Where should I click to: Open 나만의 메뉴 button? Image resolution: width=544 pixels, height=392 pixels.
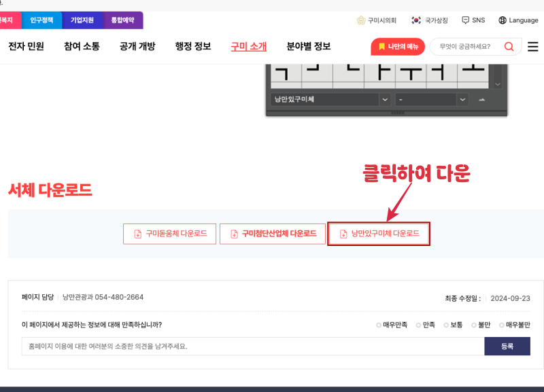click(x=398, y=46)
